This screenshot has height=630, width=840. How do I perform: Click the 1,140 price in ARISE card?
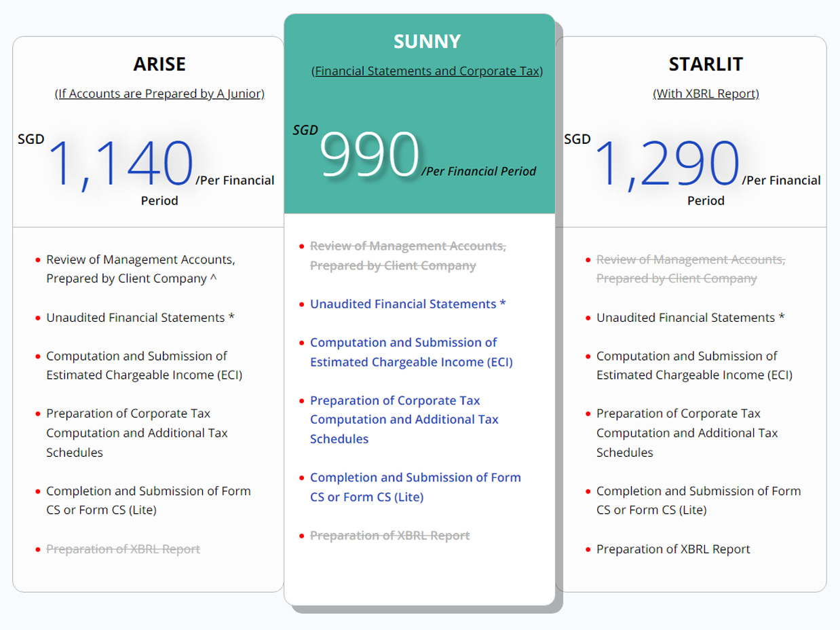pyautogui.click(x=120, y=164)
